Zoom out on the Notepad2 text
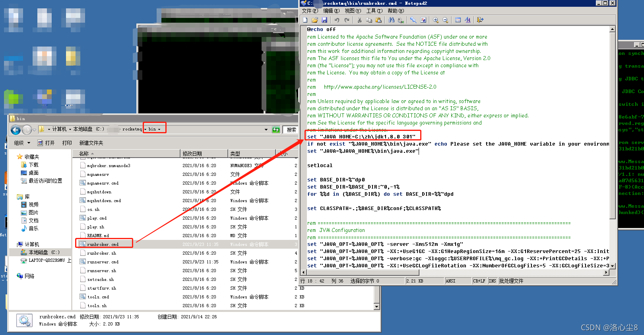The height and width of the screenshot is (335, 644). [445, 20]
